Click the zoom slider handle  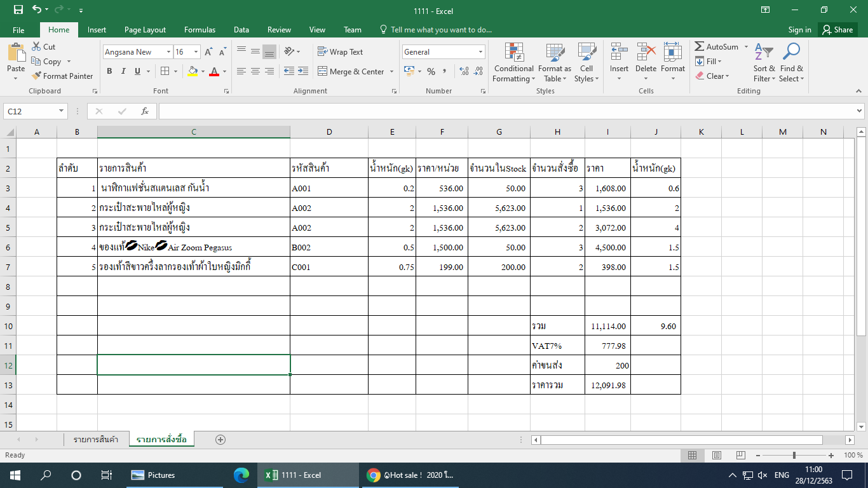click(794, 456)
